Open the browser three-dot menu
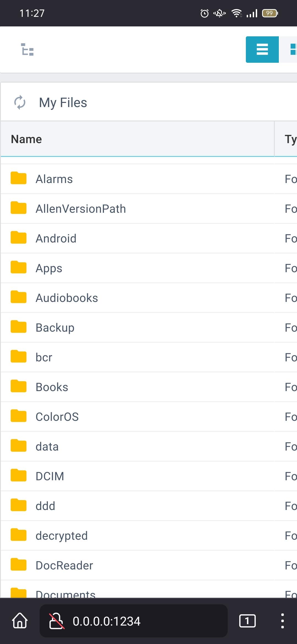 [282, 621]
